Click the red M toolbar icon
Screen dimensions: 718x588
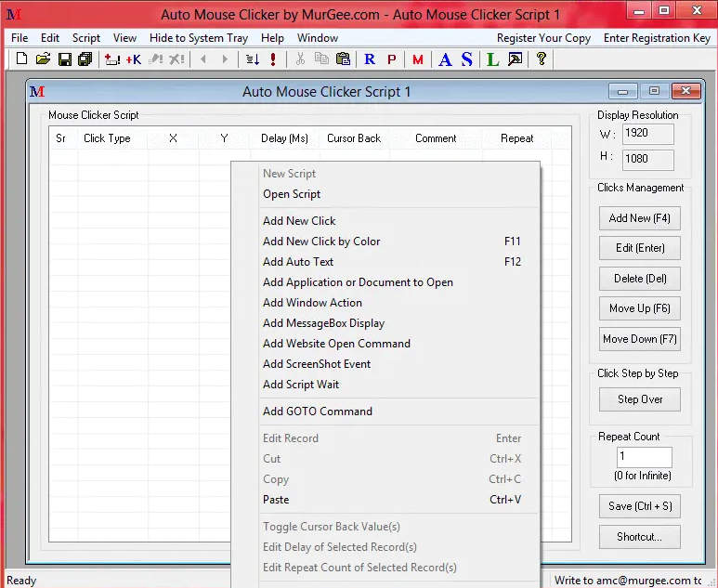pos(418,59)
